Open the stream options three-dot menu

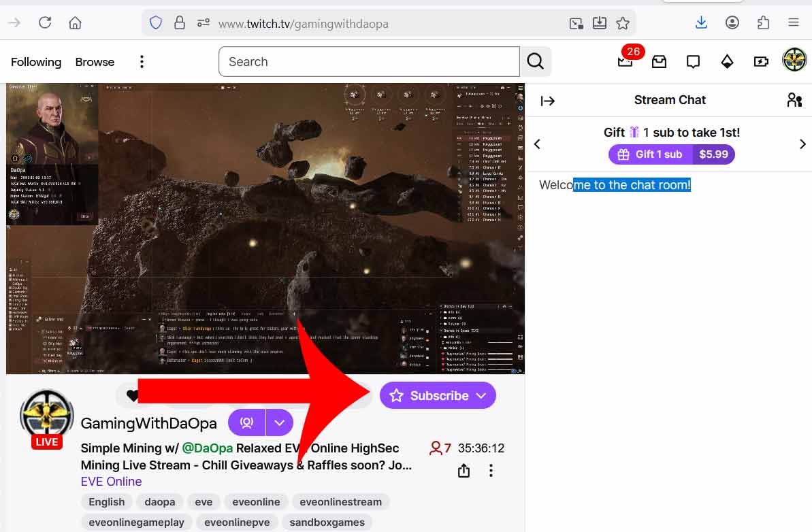491,470
